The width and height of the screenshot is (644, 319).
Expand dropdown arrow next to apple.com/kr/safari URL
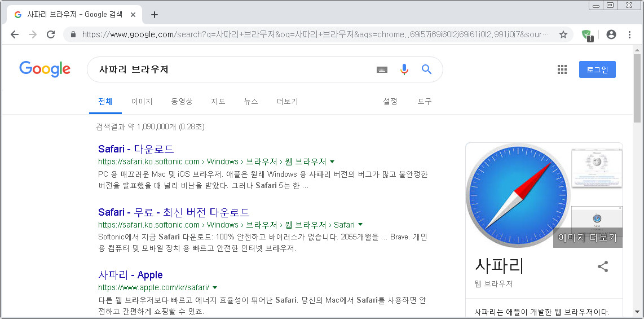[x=215, y=287]
